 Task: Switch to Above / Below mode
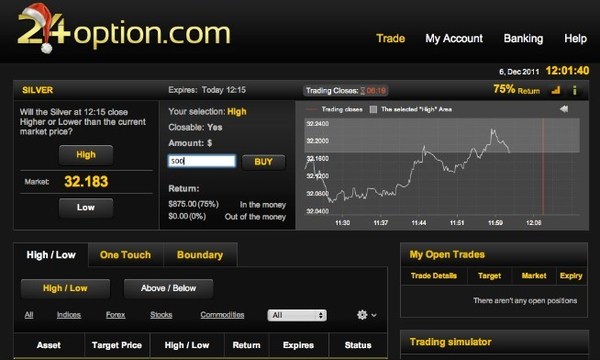(168, 288)
